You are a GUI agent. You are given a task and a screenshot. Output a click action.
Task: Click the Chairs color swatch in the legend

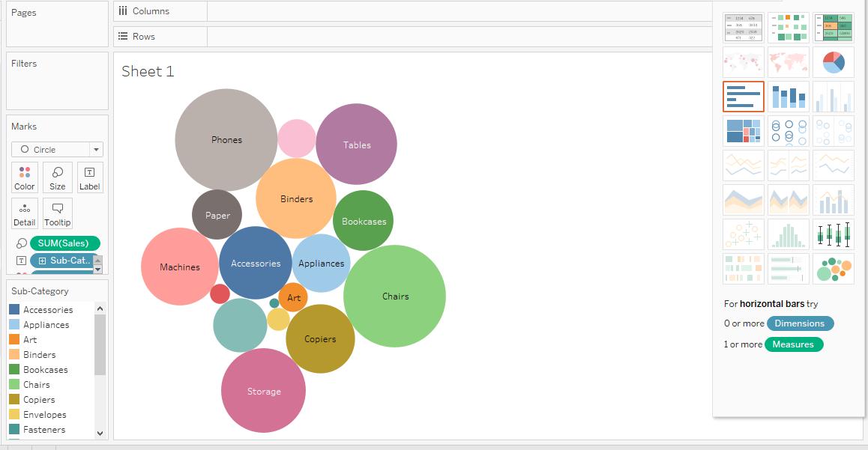click(x=13, y=384)
